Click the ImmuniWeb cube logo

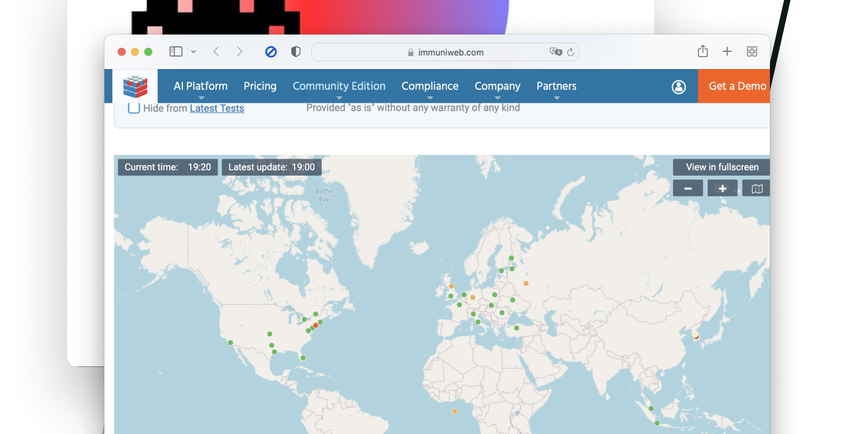point(135,86)
